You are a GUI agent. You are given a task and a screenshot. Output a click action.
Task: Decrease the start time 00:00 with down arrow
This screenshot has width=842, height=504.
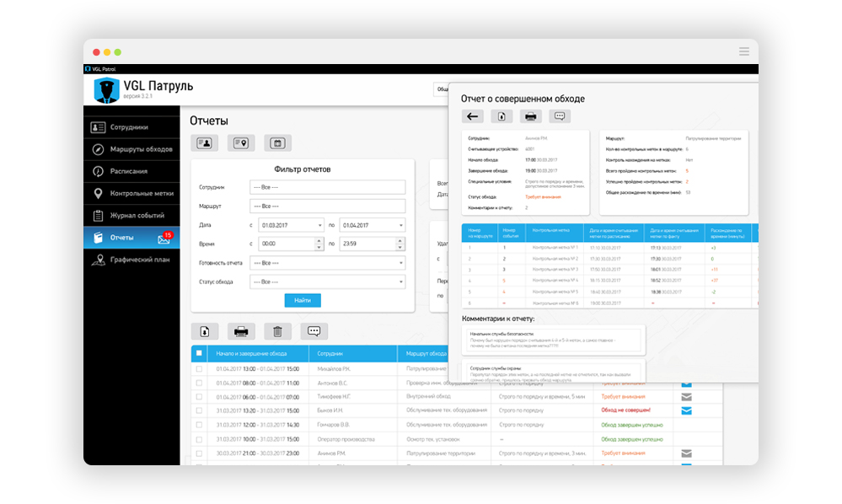pyautogui.click(x=319, y=247)
